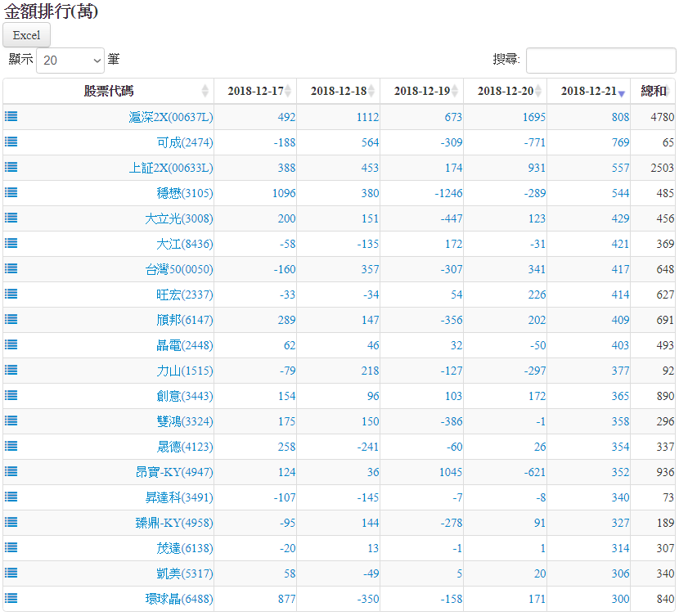Click the list icon beside 可成(2474)
The height and width of the screenshot is (616, 679).
tap(11, 142)
